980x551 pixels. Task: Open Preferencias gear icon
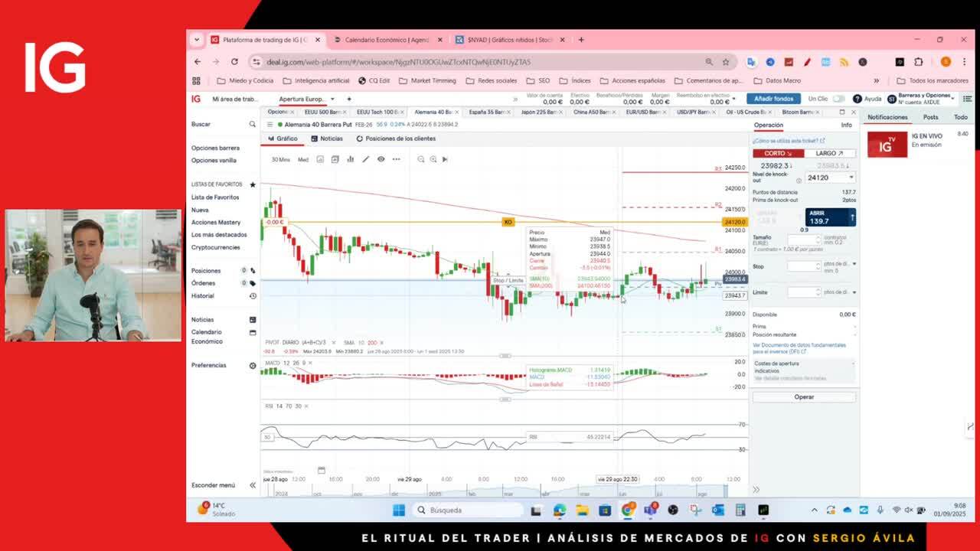[253, 366]
